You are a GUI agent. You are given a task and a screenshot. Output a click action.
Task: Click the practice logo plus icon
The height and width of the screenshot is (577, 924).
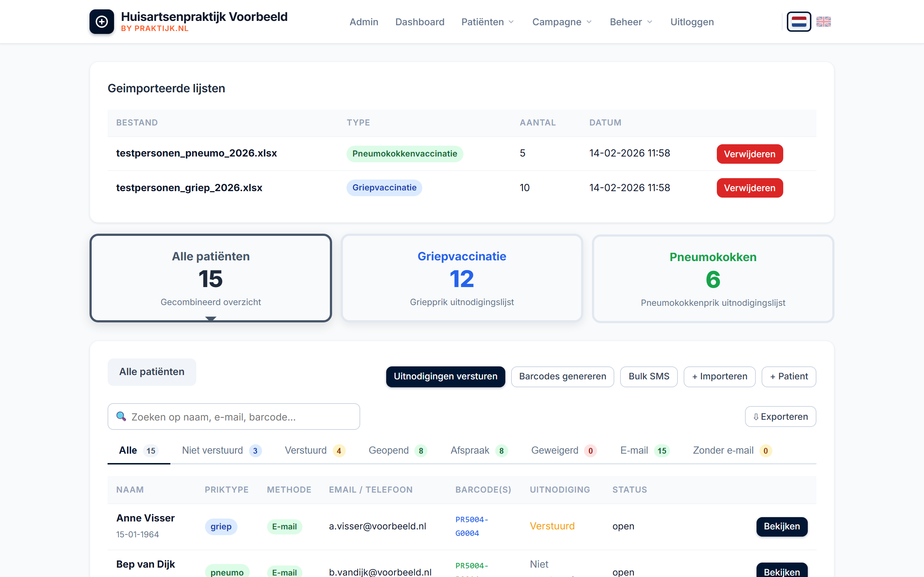101,22
